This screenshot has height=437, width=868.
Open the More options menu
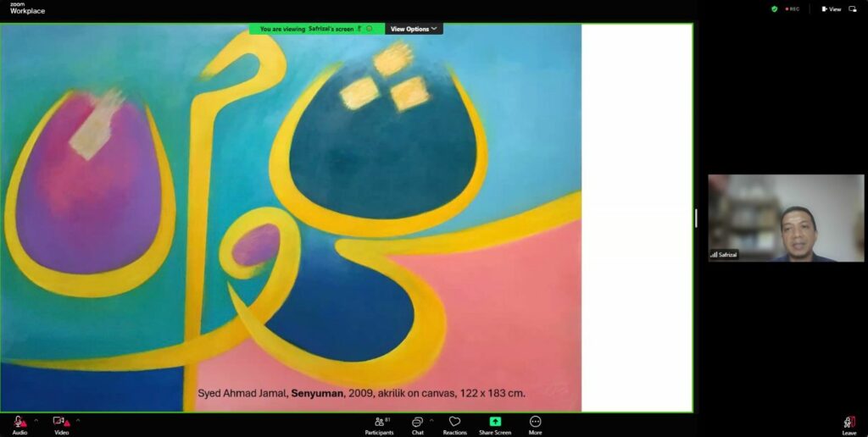pos(535,424)
